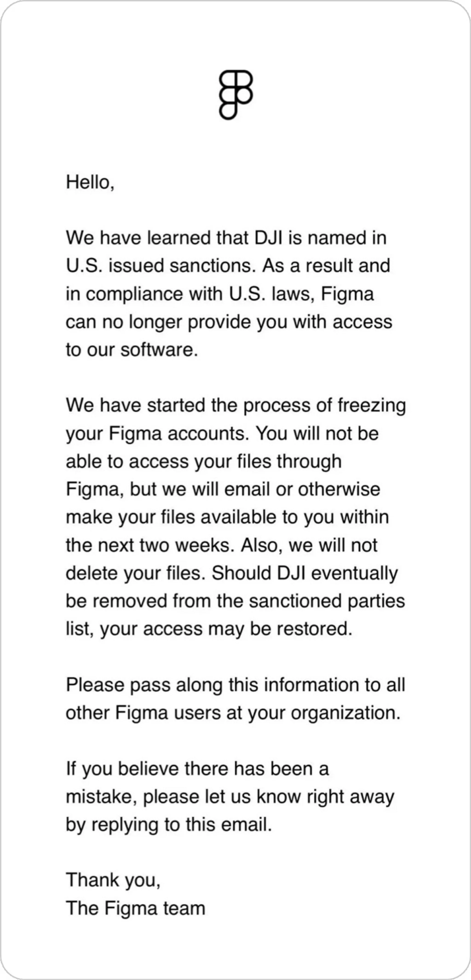Click the text "by replying to this email."

(x=169, y=824)
